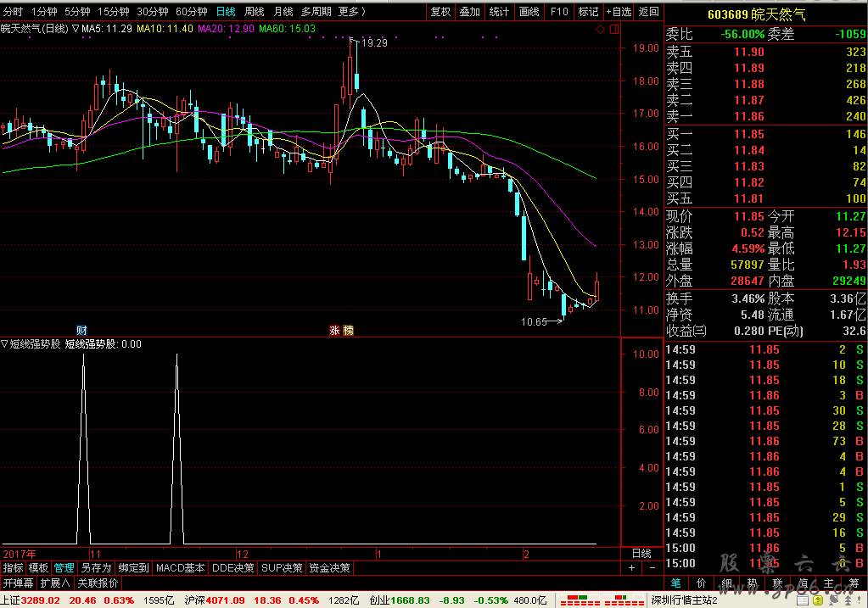Image resolution: width=868 pixels, height=608 pixels.
Task: Select the 日线 daily chart tab
Action: tap(226, 12)
